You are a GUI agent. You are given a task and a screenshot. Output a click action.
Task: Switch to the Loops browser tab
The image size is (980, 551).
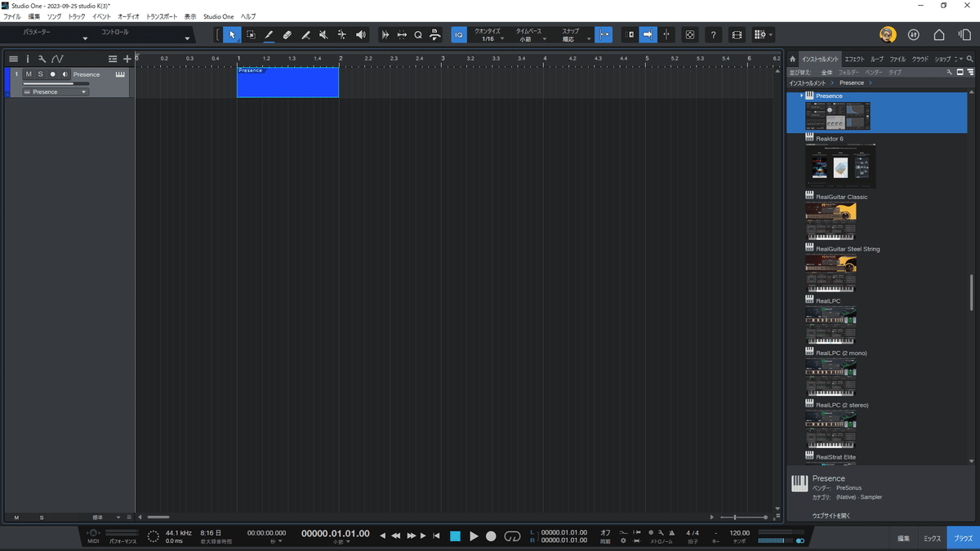(x=877, y=60)
